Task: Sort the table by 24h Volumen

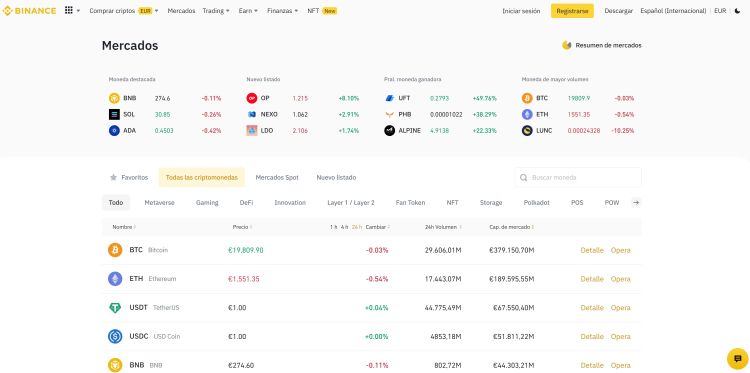Action: click(x=443, y=227)
